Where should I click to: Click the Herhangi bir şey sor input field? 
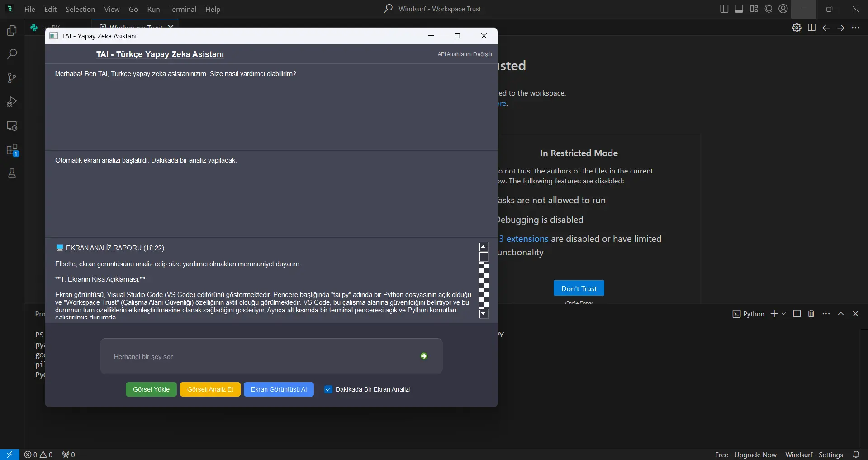click(262, 356)
